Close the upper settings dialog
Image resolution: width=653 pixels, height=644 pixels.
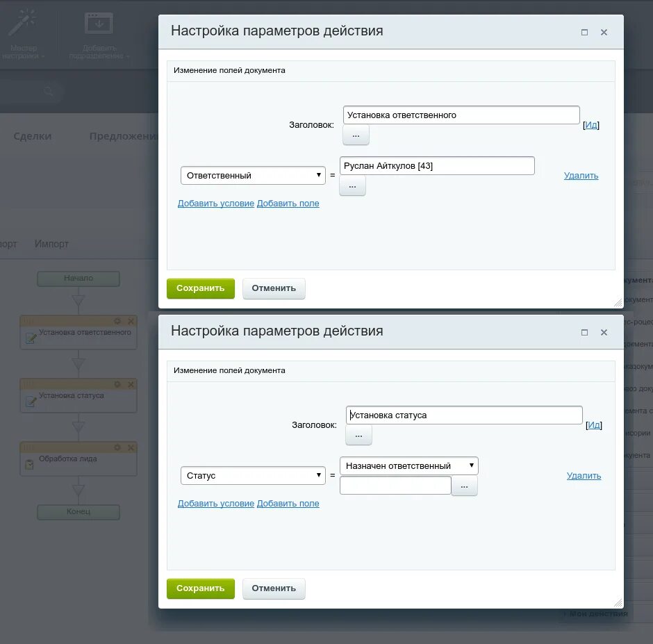(x=604, y=33)
